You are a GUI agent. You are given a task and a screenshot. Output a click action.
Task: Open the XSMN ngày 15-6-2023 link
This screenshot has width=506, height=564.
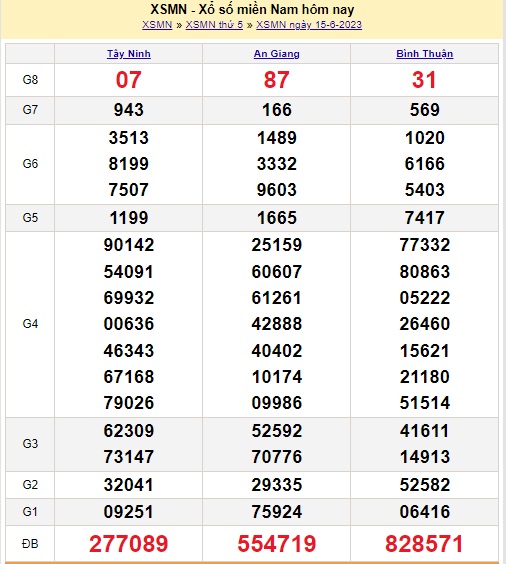coord(309,24)
